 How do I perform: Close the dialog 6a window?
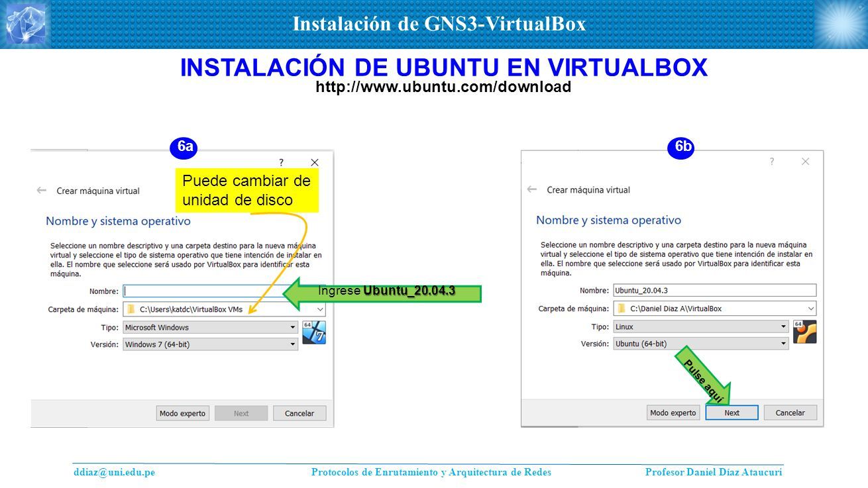(x=315, y=162)
